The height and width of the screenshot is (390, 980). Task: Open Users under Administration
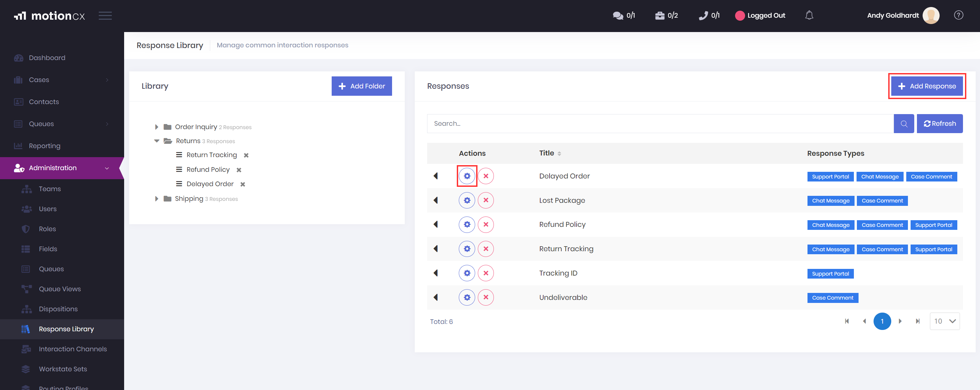(48, 209)
